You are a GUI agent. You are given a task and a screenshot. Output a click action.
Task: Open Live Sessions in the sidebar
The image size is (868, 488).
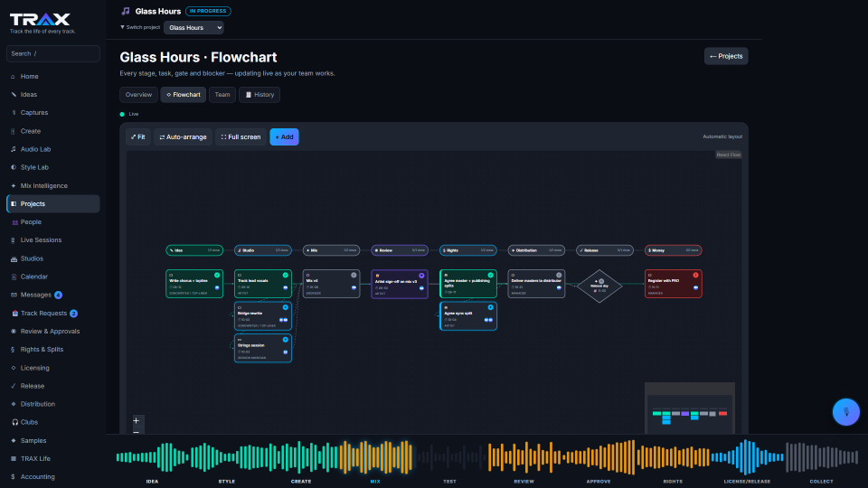(53, 240)
